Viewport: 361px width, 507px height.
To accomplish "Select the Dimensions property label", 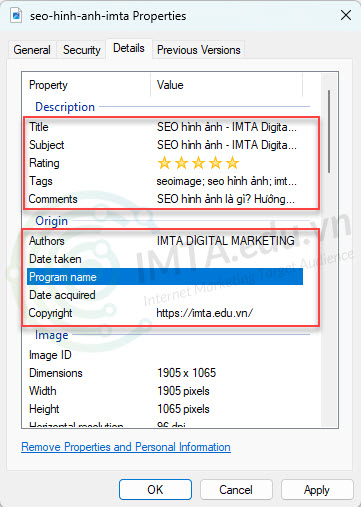I will pyautogui.click(x=56, y=373).
